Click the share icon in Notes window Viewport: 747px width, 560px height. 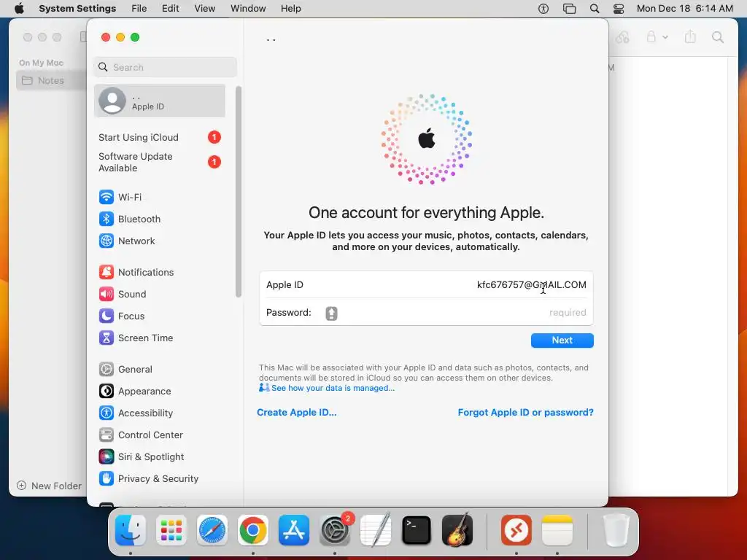click(x=690, y=36)
